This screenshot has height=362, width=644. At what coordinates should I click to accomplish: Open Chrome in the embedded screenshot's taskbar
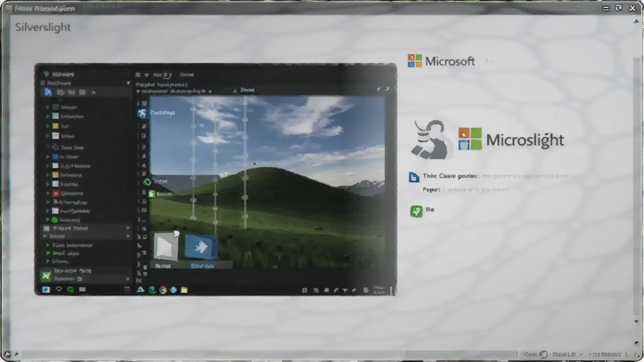click(163, 290)
